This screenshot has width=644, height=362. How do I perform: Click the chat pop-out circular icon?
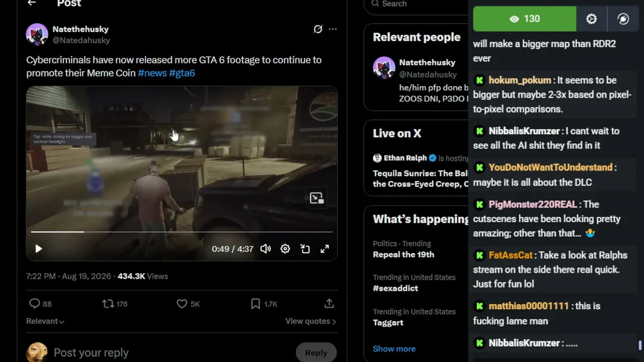pyautogui.click(x=623, y=19)
